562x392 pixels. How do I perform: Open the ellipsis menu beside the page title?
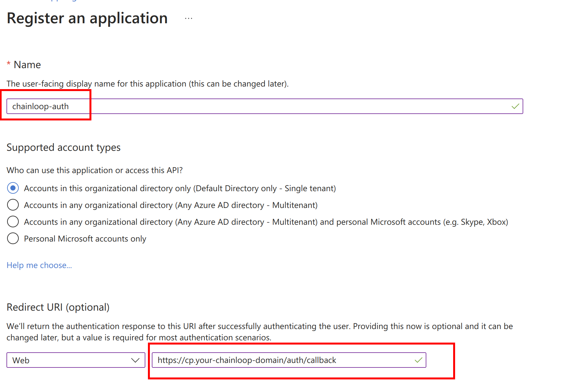(188, 18)
